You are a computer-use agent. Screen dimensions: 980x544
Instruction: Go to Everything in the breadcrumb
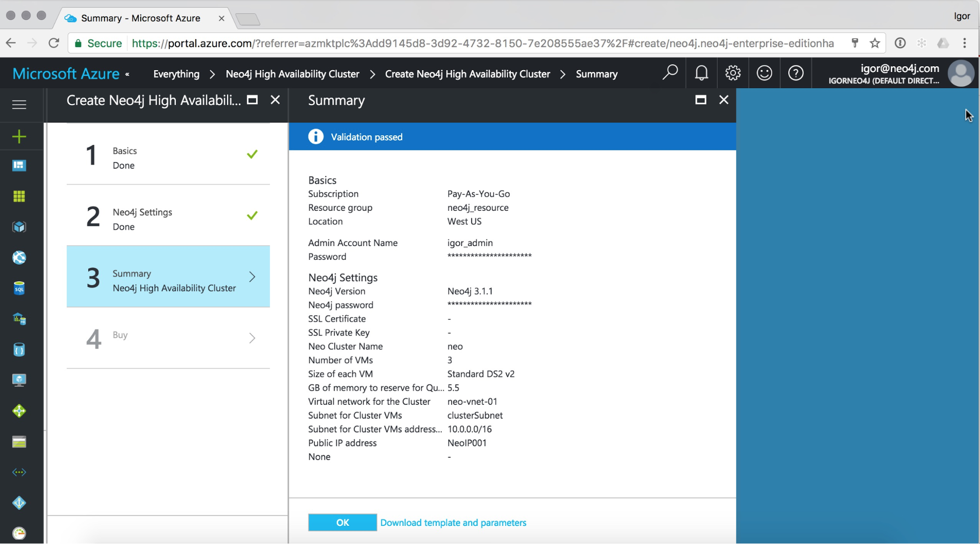(176, 74)
